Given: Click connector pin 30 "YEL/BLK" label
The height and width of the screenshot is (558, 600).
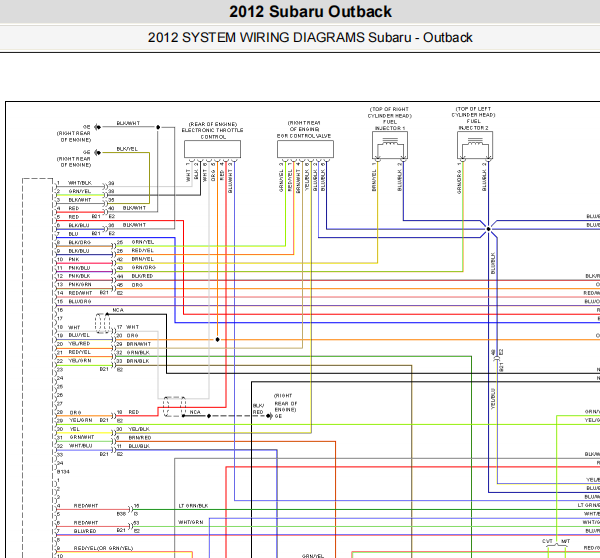Looking at the screenshot, I should click(x=139, y=429).
